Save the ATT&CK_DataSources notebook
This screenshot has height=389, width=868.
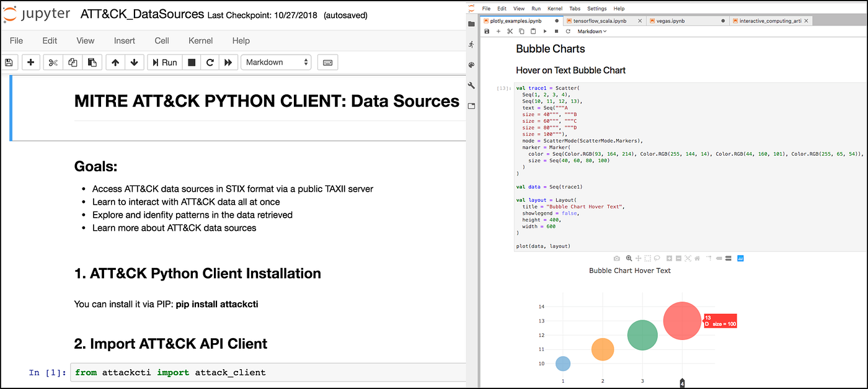point(9,62)
